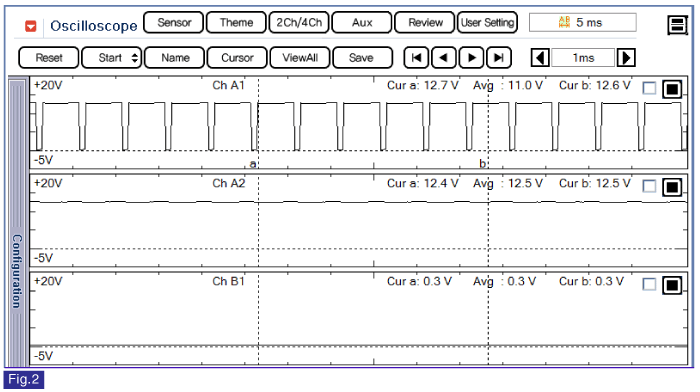700x392 pixels.
Task: Click the Save button
Action: point(362,58)
